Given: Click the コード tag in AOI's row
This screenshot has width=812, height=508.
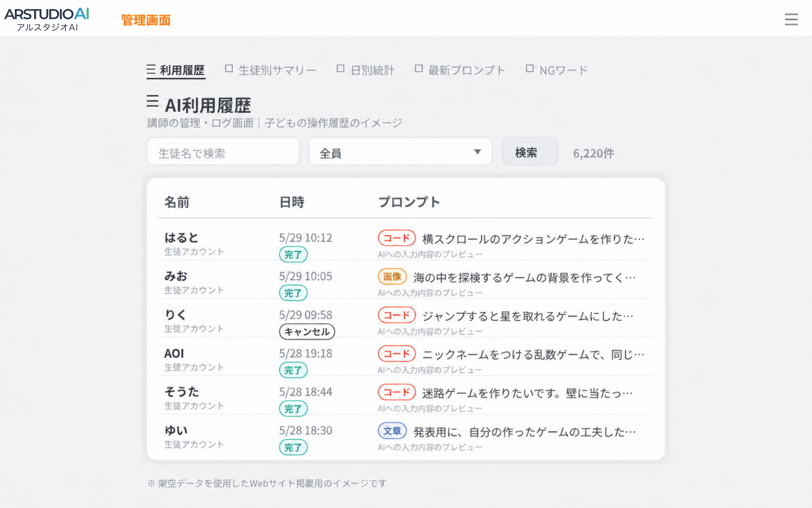Looking at the screenshot, I should tap(396, 353).
